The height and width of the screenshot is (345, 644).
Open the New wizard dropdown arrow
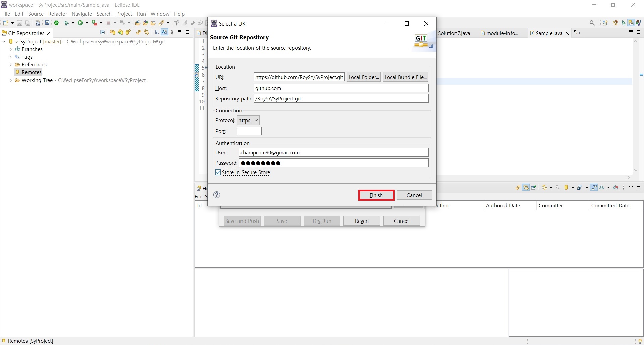[x=12, y=23]
